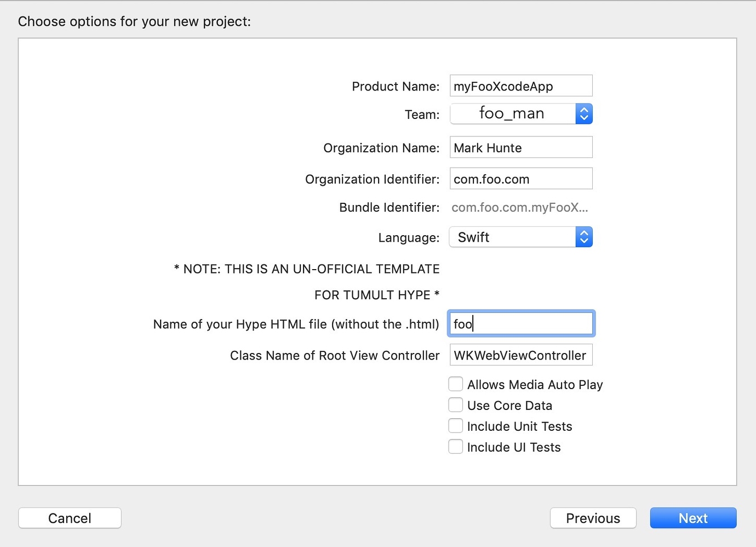Viewport: 756px width, 547px height.
Task: Toggle the Include Unit Tests checkbox
Action: pos(456,426)
